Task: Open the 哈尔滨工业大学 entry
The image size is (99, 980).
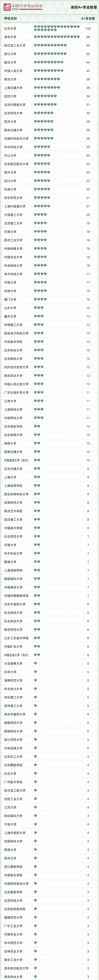Action: [15, 45]
